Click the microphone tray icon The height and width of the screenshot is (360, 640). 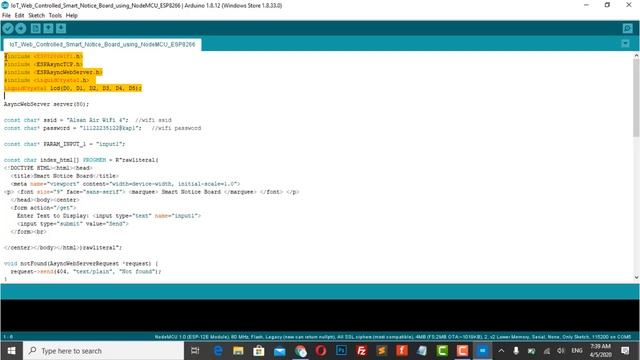pos(516,351)
